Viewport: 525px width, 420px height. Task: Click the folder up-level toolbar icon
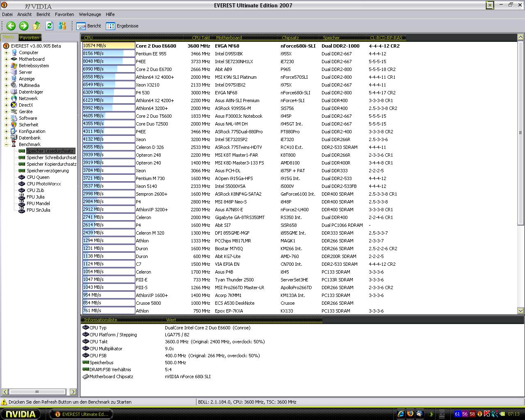tap(37, 26)
